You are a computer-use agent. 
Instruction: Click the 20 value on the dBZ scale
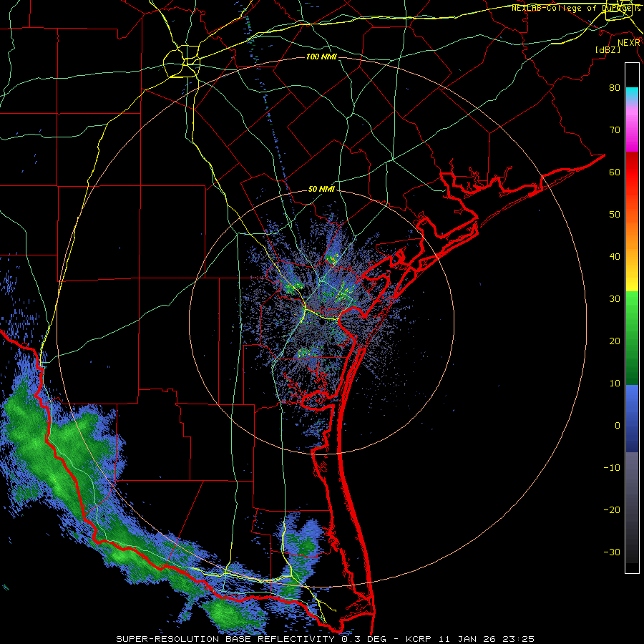tap(615, 341)
